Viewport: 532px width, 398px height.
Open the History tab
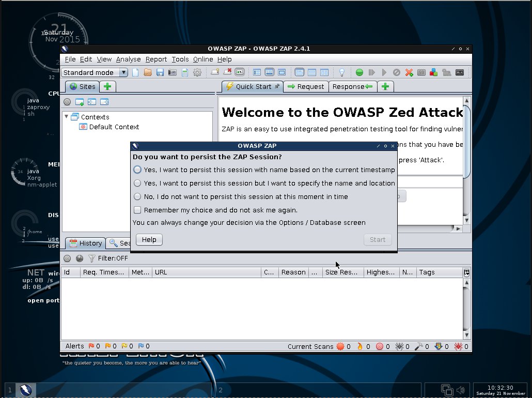[86, 243]
